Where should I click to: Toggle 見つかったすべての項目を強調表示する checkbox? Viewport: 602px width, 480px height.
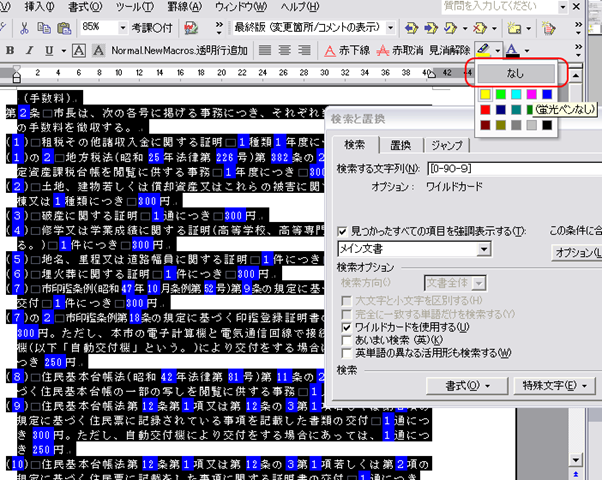[x=342, y=232]
